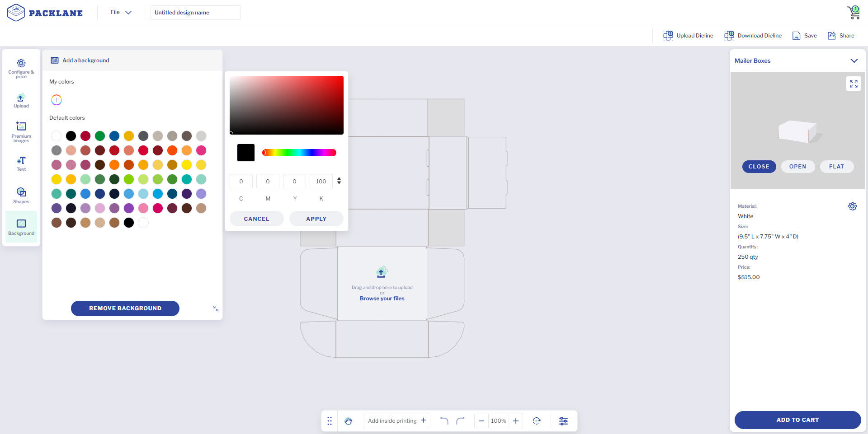Open the shopping cart icon

pos(854,12)
